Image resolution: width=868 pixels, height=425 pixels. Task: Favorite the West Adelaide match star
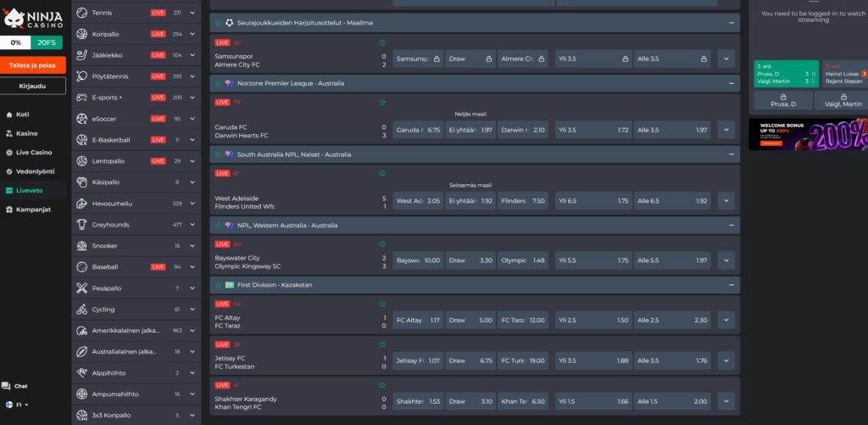coord(382,173)
